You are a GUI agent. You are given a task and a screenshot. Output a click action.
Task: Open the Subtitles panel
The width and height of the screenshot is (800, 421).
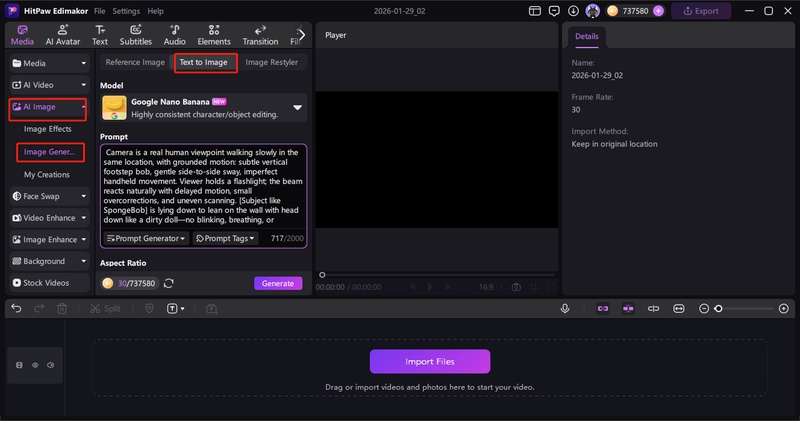click(x=136, y=35)
